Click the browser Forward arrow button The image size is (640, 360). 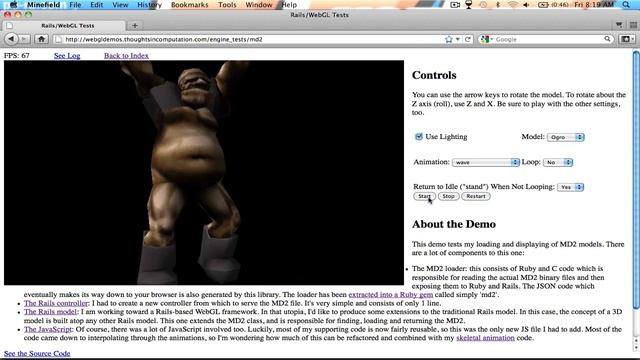pyautogui.click(x=24, y=39)
